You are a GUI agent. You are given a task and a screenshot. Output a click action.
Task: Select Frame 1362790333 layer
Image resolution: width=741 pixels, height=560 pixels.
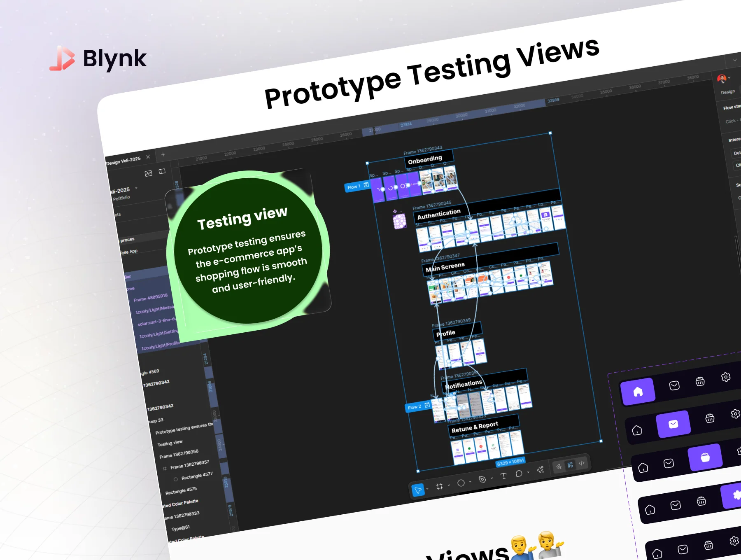click(x=182, y=516)
